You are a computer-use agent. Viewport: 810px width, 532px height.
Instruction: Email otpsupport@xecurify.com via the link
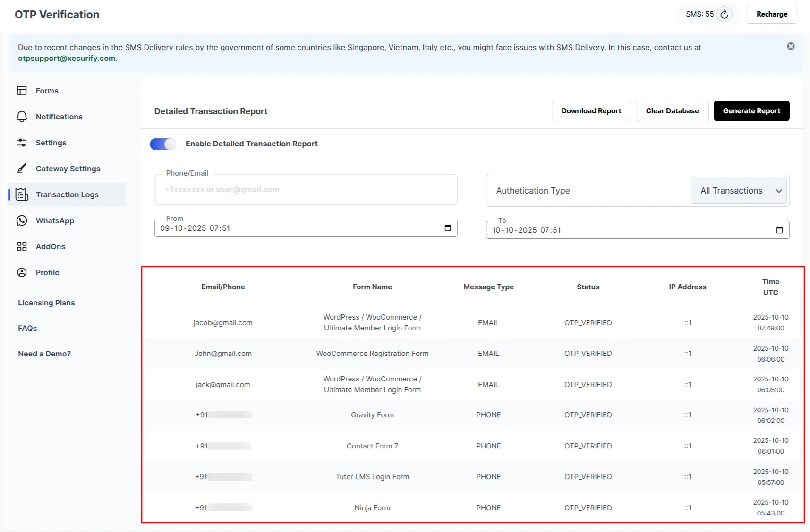coord(67,58)
